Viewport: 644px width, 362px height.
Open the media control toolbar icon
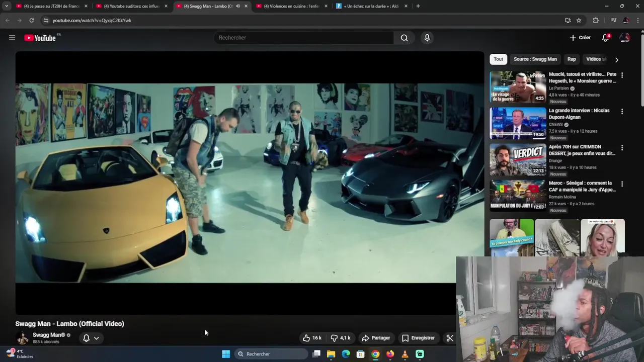pos(613,20)
